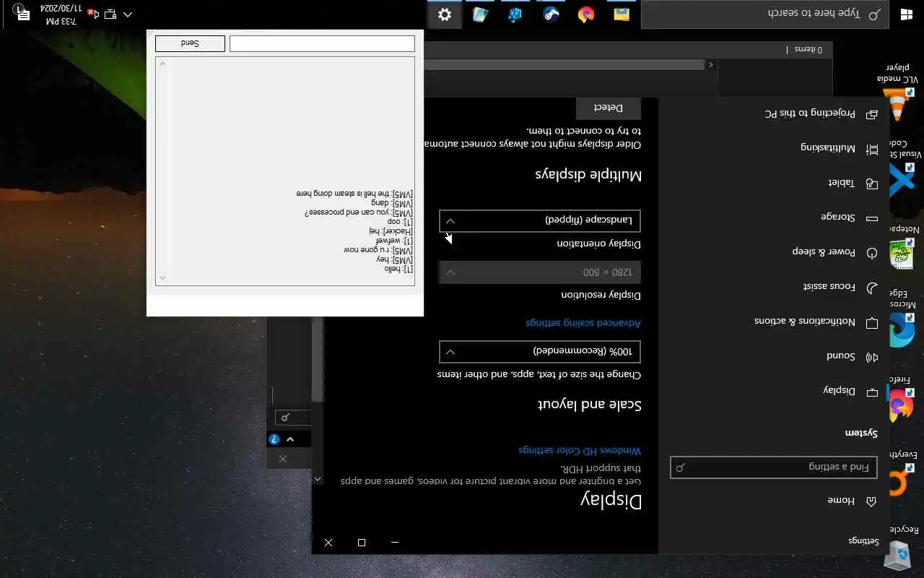
Task: Click chat line '[1]: hello'
Action: tap(399, 269)
